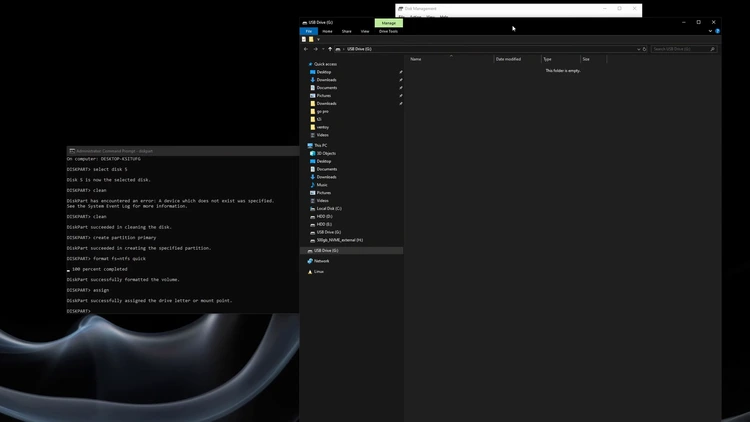Sort by the Size column header

pos(586,59)
